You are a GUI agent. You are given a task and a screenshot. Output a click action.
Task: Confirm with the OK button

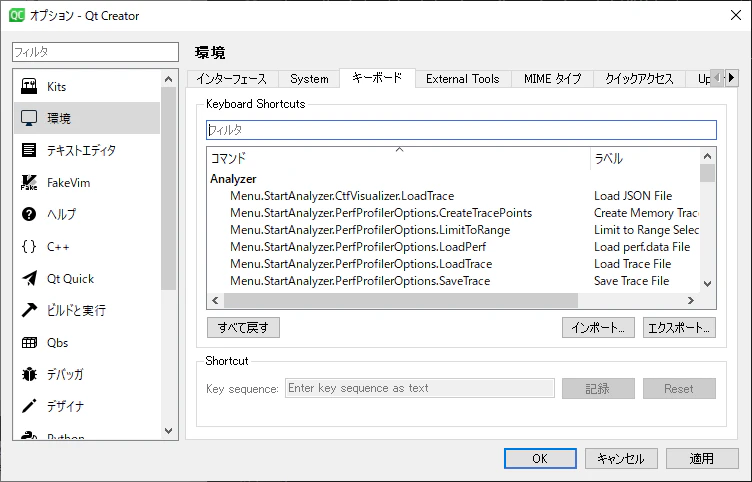click(x=540, y=458)
